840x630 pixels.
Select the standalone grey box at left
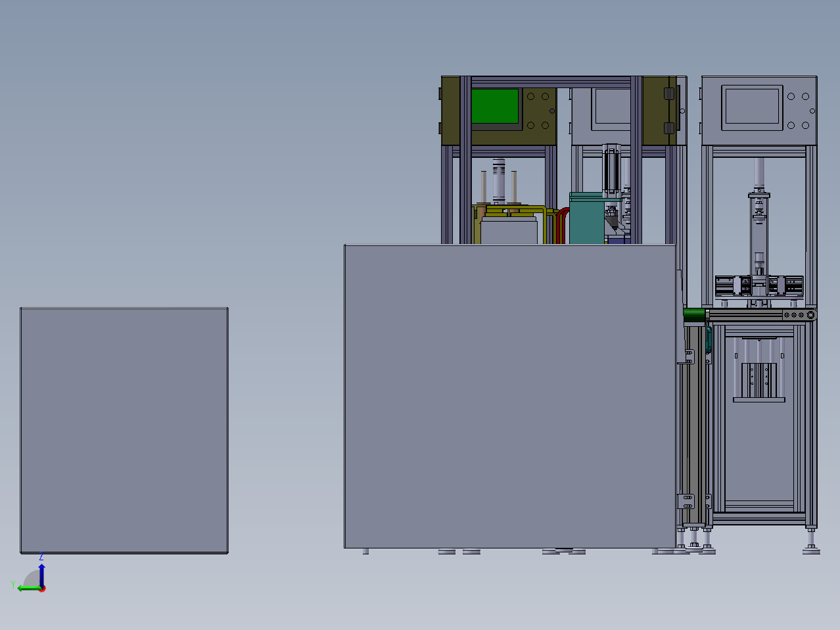(124, 430)
